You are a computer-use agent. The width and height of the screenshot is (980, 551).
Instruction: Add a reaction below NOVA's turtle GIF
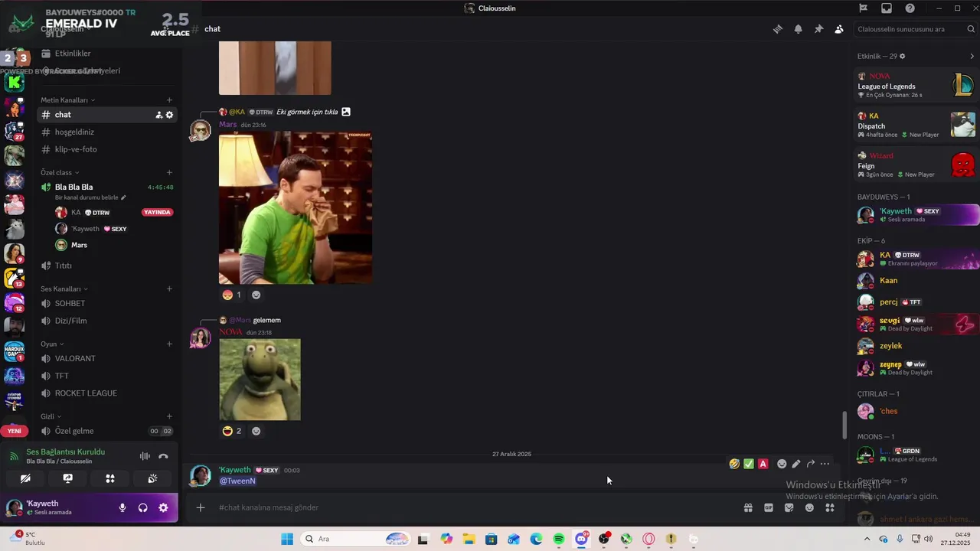pyautogui.click(x=256, y=431)
